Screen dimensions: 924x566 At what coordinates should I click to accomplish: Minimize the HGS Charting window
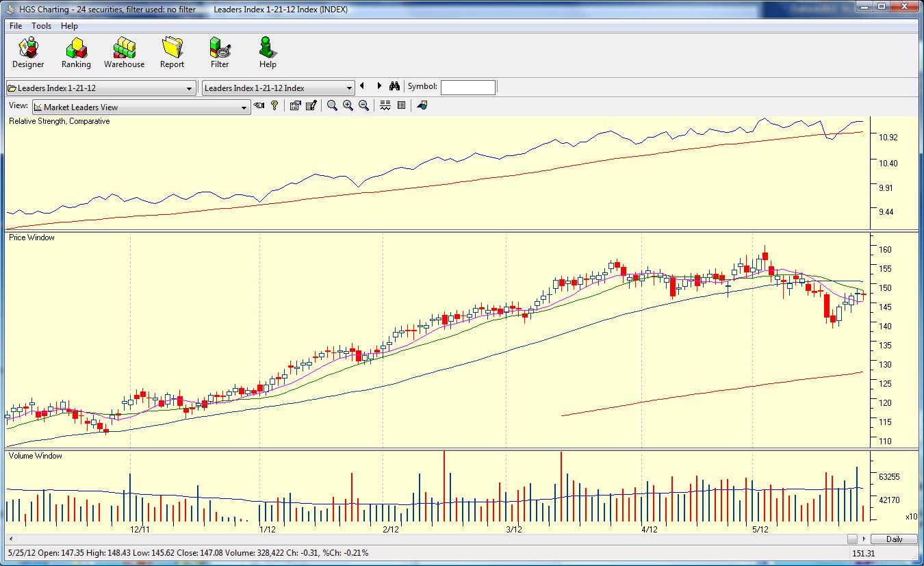click(x=866, y=7)
